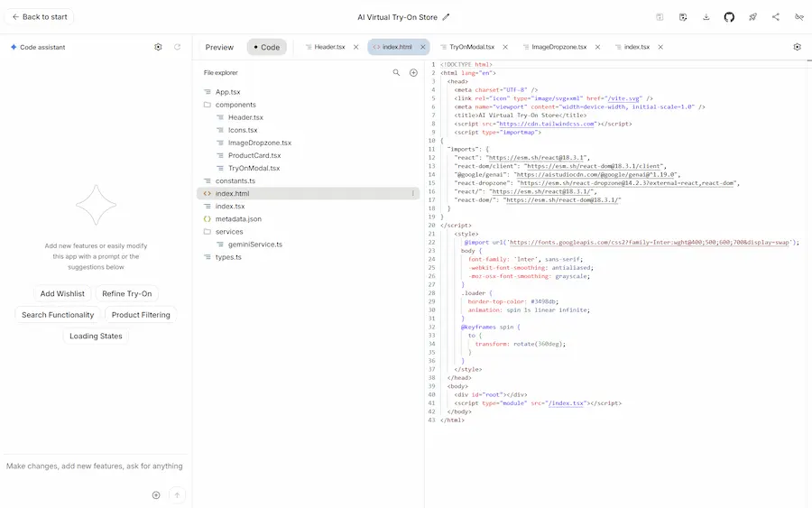Switch to the Code tab

[x=267, y=47]
